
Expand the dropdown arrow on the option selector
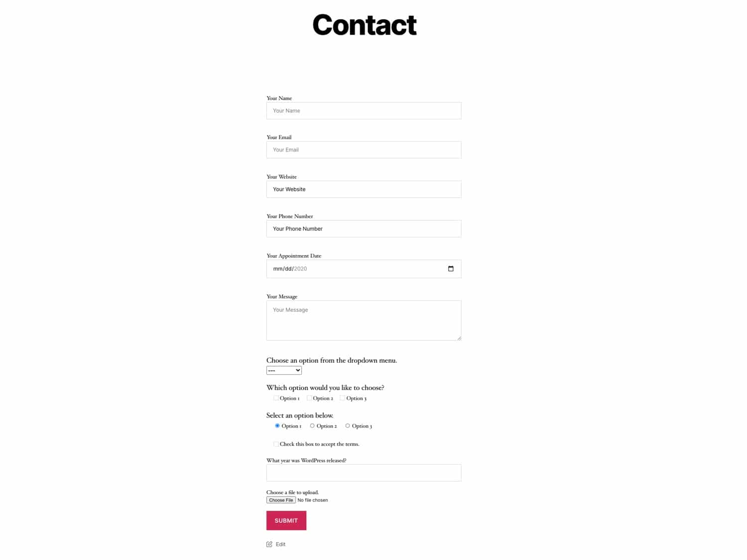297,370
